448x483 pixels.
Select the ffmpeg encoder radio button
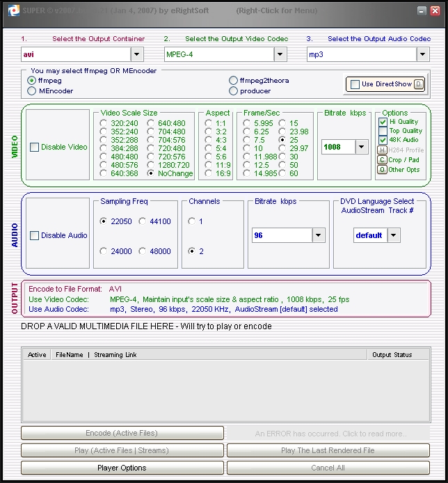[x=31, y=81]
